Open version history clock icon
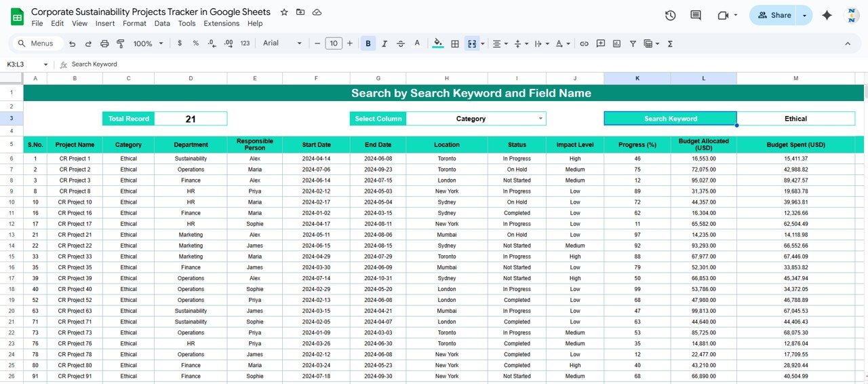This screenshot has height=384, width=868. point(670,15)
